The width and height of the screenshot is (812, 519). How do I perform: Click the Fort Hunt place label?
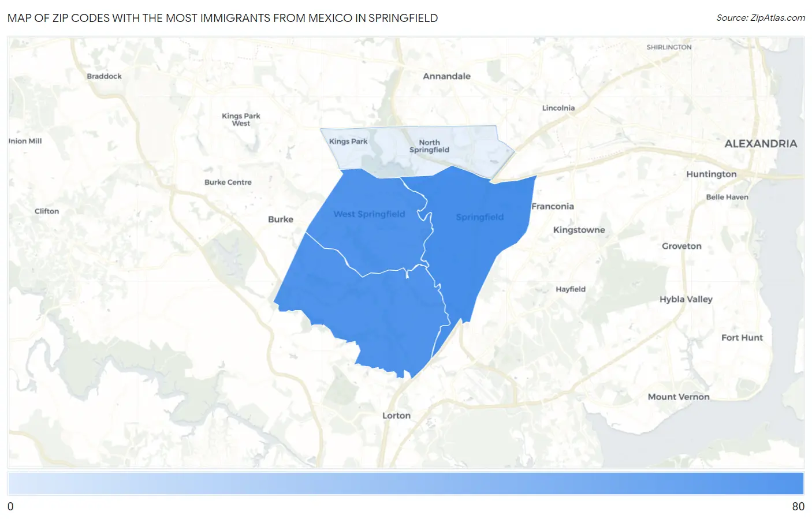pos(742,338)
